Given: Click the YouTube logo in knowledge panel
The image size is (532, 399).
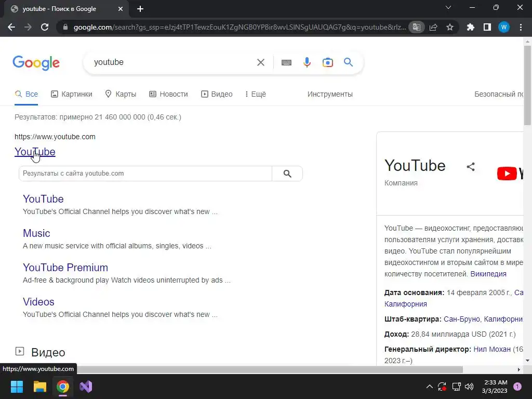Looking at the screenshot, I should 510,174.
